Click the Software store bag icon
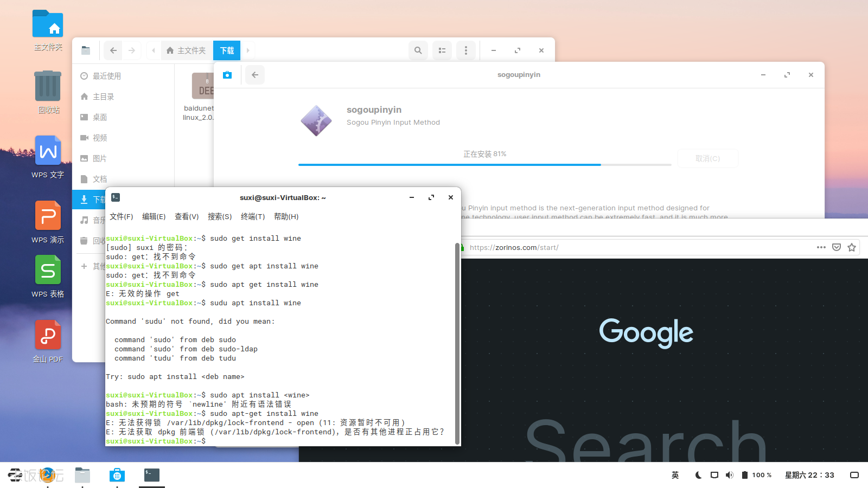The image size is (868, 488). click(227, 75)
